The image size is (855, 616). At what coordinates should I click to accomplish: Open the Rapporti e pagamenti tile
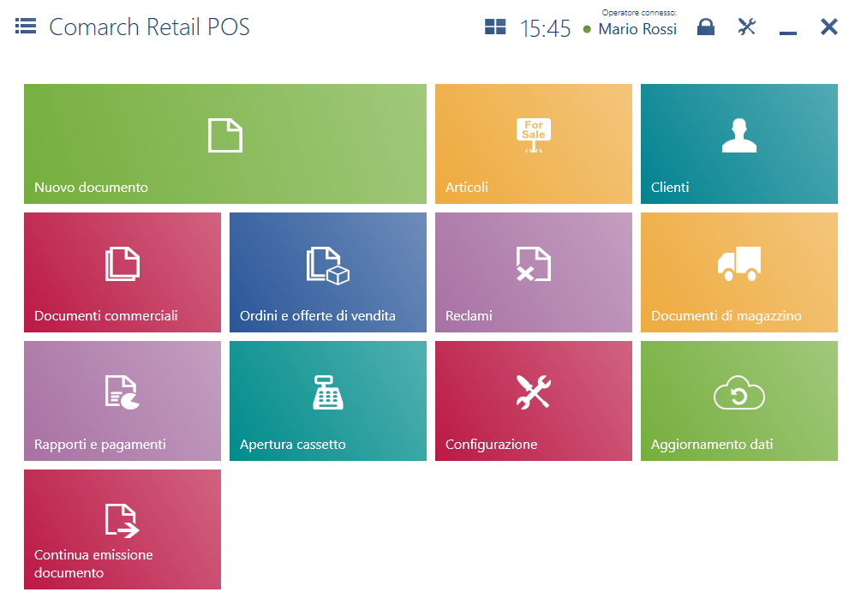(x=123, y=401)
